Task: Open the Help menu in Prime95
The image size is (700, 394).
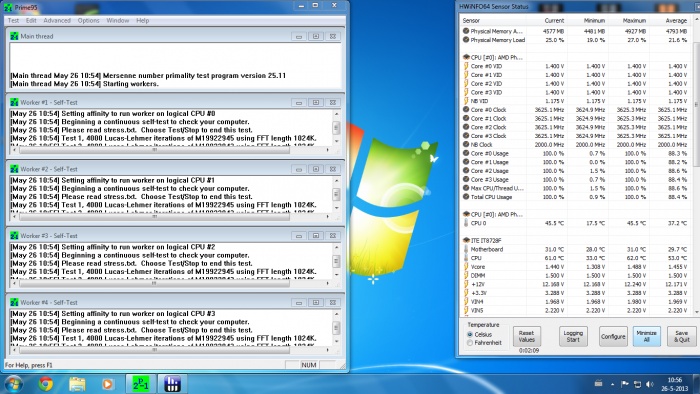Action: pyautogui.click(x=142, y=21)
